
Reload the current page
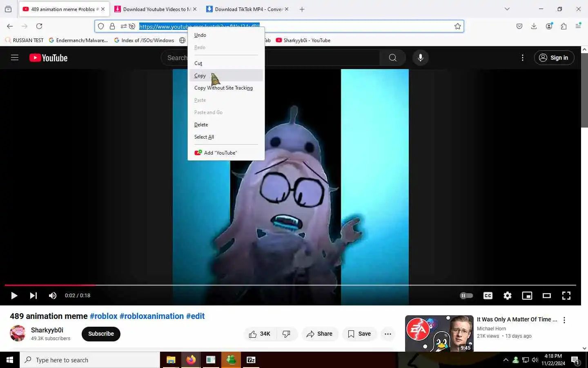(x=39, y=26)
